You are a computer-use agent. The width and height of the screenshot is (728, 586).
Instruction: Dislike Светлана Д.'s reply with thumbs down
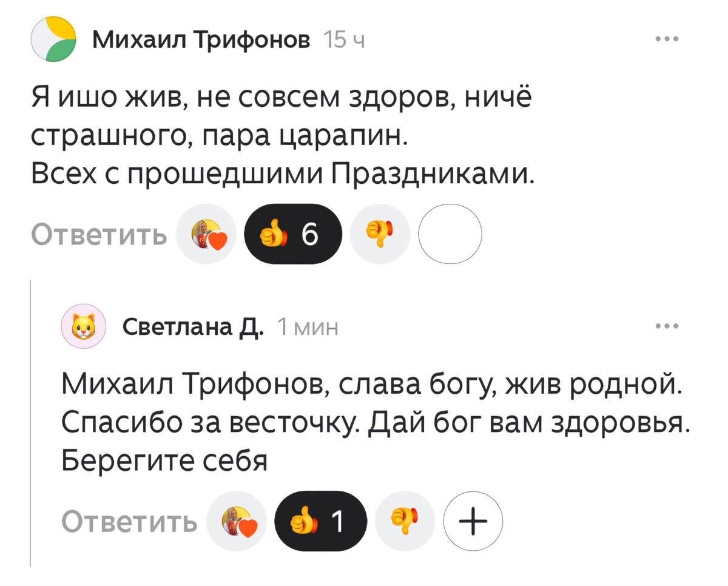pos(405,521)
